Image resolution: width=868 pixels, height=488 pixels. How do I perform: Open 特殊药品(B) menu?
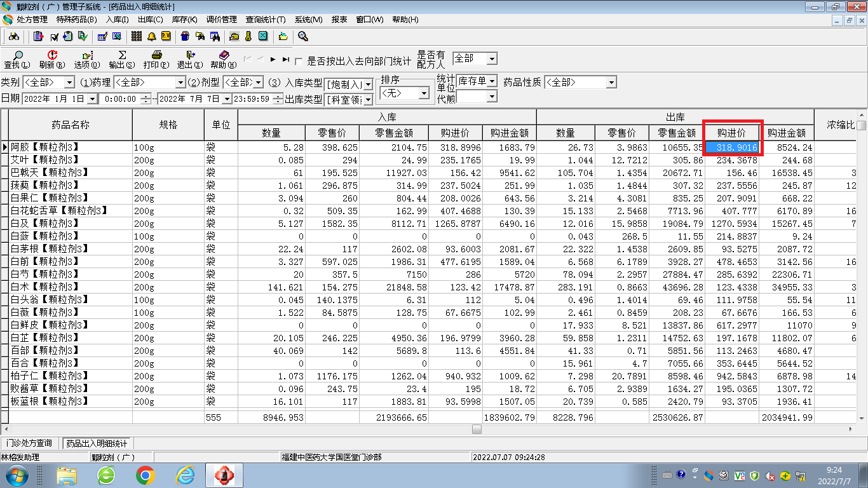77,20
